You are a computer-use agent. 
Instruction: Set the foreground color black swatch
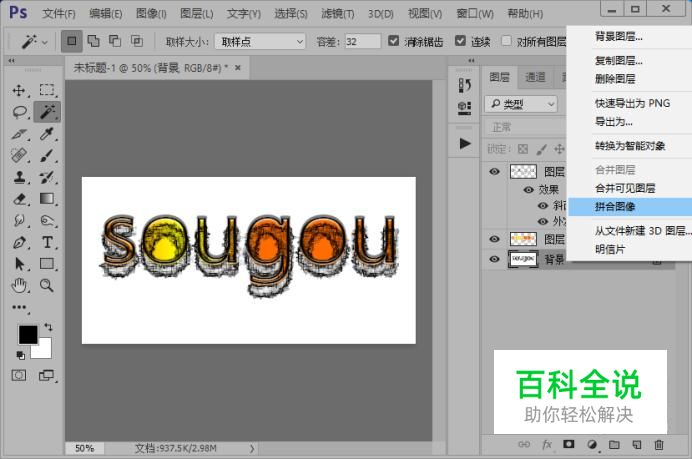pyautogui.click(x=28, y=335)
